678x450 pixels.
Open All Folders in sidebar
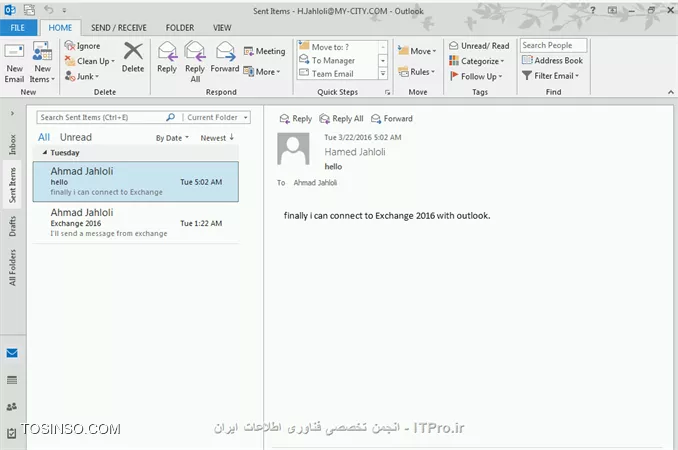click(x=13, y=267)
